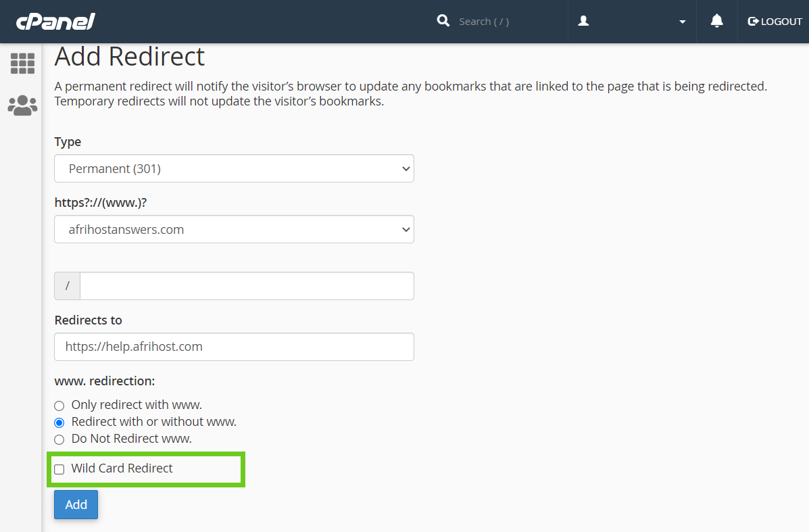This screenshot has width=809, height=532.
Task: Focus the top Search box
Action: [507, 22]
